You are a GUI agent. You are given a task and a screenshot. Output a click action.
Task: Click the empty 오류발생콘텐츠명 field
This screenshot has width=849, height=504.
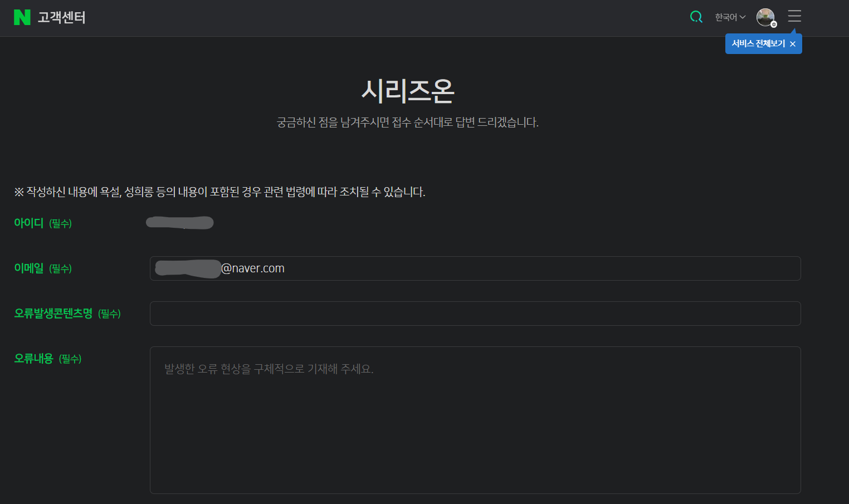pos(475,313)
